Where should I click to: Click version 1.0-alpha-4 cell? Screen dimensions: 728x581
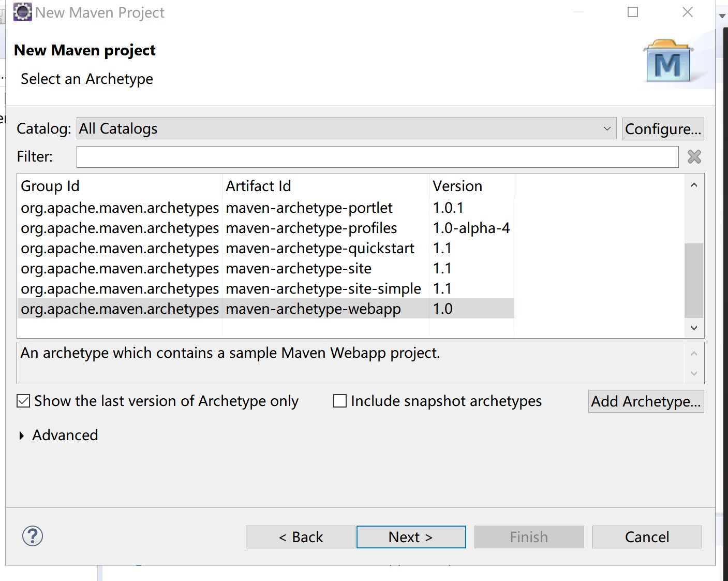click(471, 228)
